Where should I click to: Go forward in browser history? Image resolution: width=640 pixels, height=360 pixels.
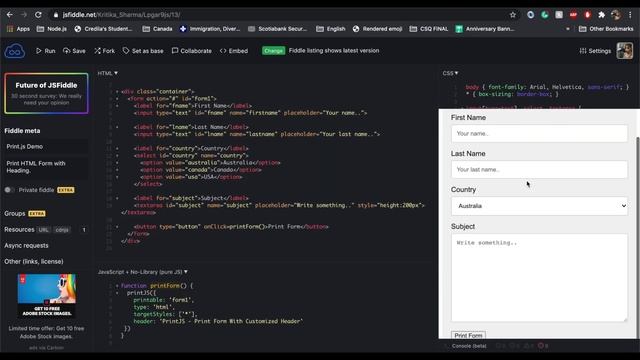(24, 15)
